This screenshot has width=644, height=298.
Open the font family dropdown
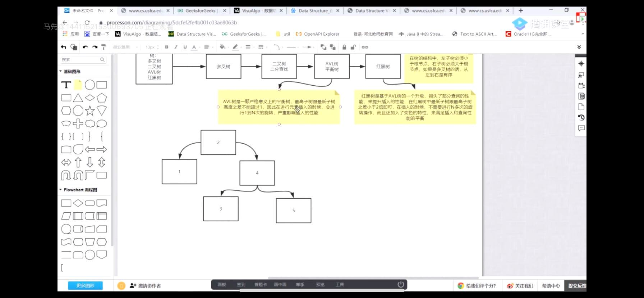point(125,47)
